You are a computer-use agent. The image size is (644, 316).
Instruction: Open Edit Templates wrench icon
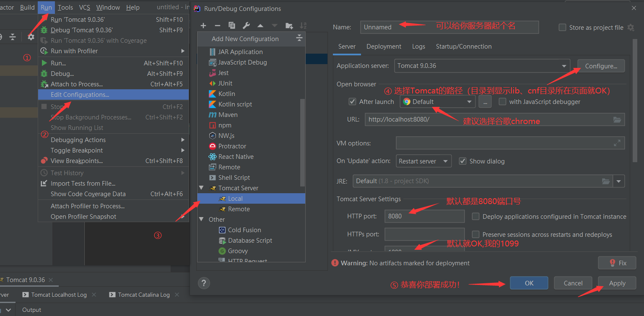click(x=246, y=26)
